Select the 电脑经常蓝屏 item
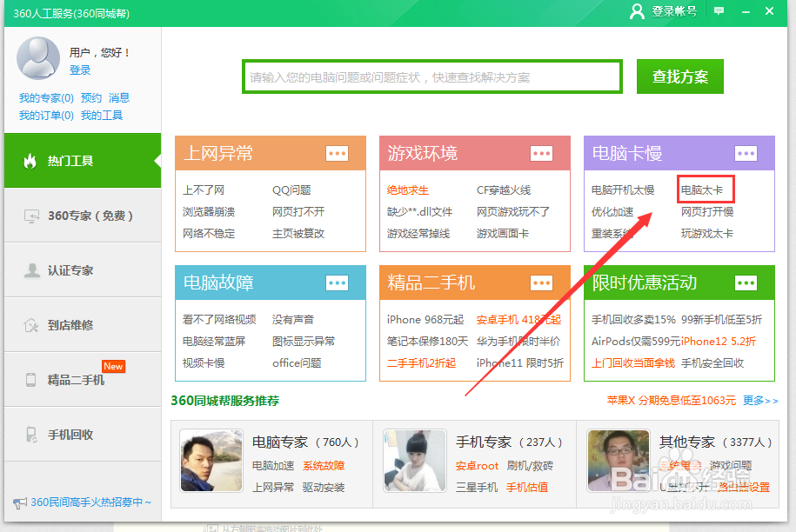The height and width of the screenshot is (532, 796). coord(214,342)
